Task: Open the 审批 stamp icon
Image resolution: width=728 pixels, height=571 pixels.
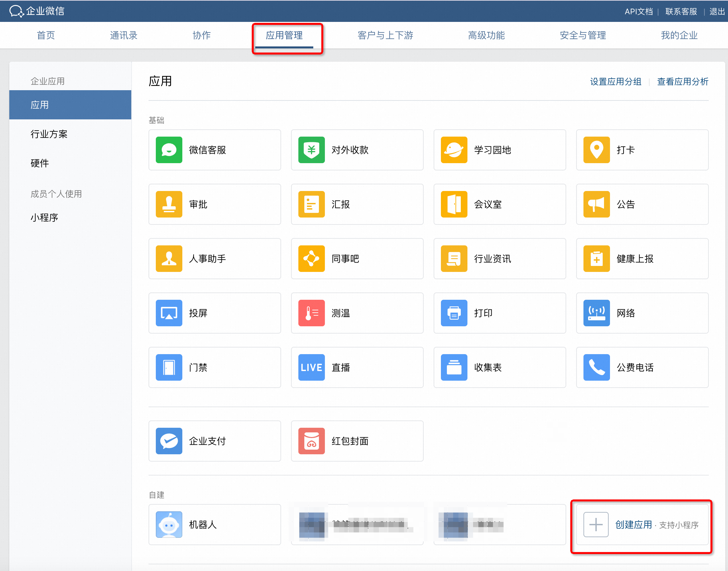Action: click(x=169, y=204)
